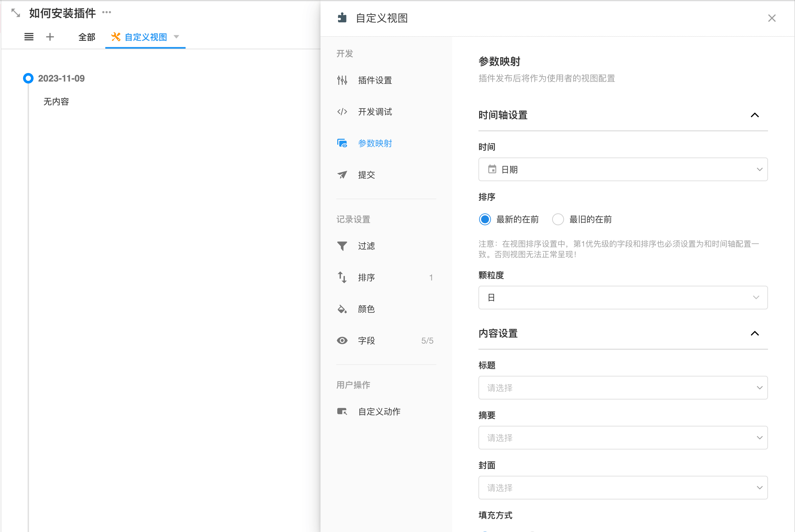Collapse the 时间轴设置 section
The height and width of the screenshot is (532, 795).
[754, 115]
